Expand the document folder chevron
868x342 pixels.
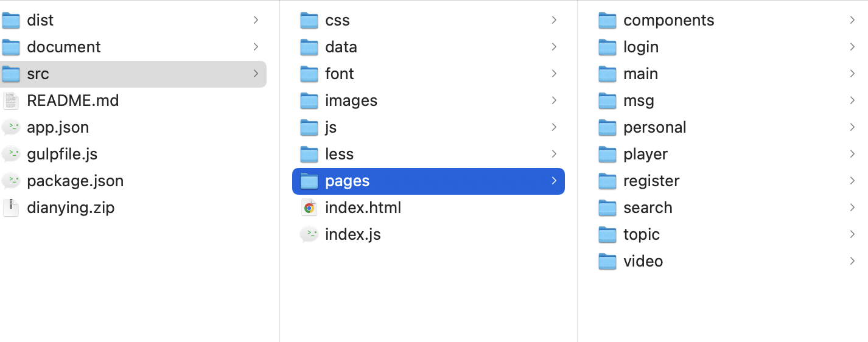point(256,47)
